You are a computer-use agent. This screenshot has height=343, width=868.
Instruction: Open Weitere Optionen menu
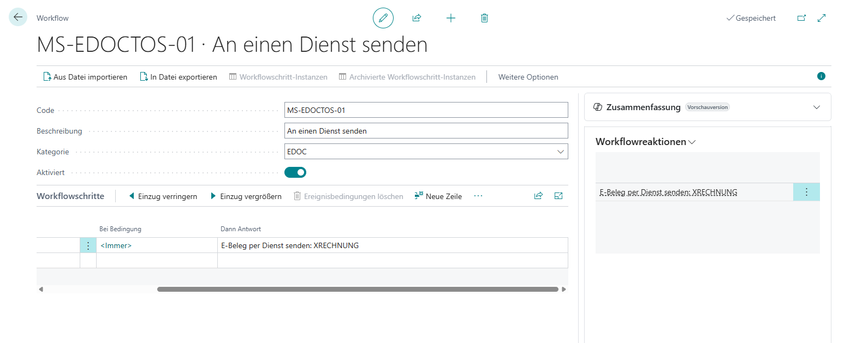coord(528,77)
